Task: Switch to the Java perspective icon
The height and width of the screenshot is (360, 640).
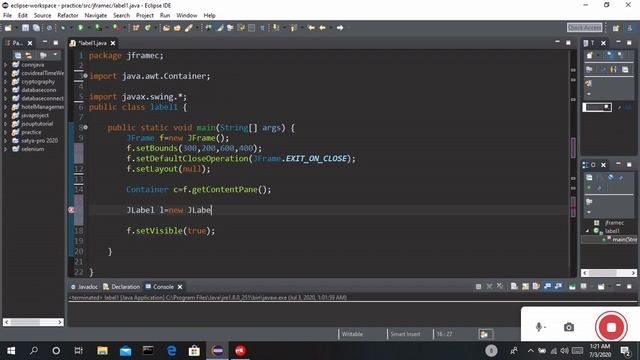Action: 630,28
